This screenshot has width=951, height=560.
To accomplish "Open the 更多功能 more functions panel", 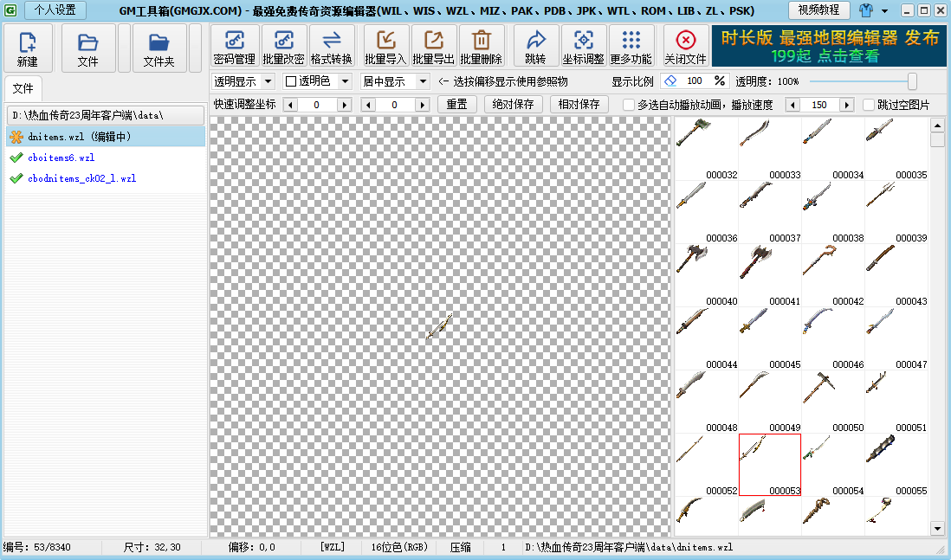I will coord(631,46).
